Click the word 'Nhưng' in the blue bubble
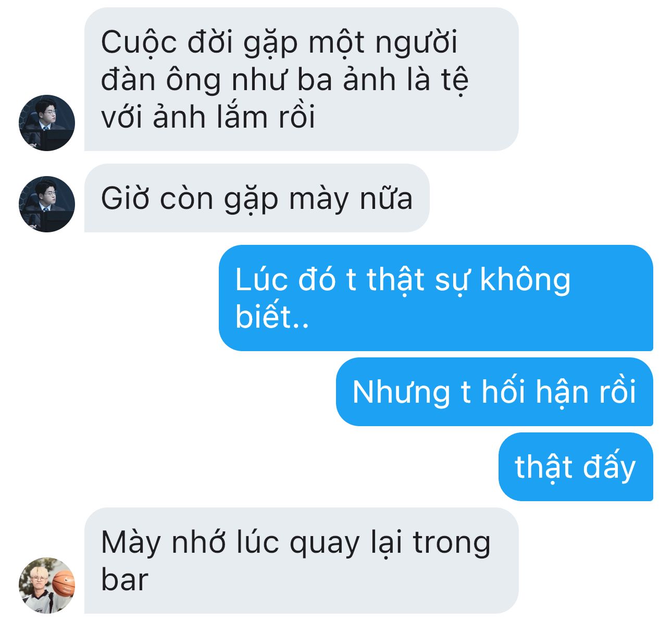Screen dimensions: 672x621 pyautogui.click(x=401, y=392)
